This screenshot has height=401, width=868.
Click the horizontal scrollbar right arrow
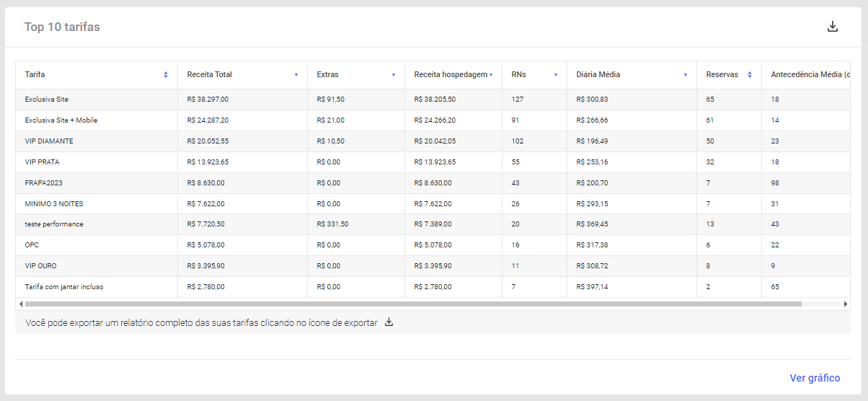click(846, 304)
